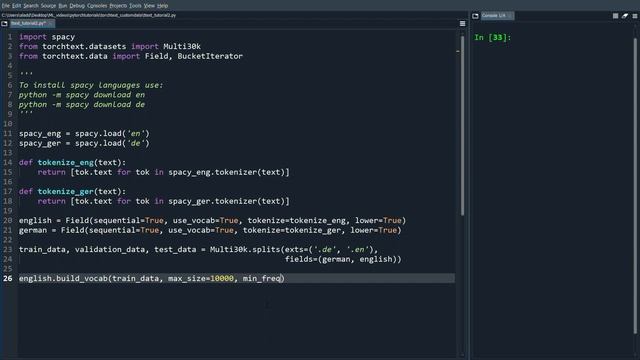This screenshot has height=360, width=640.
Task: Open the File menu
Action: point(5,6)
